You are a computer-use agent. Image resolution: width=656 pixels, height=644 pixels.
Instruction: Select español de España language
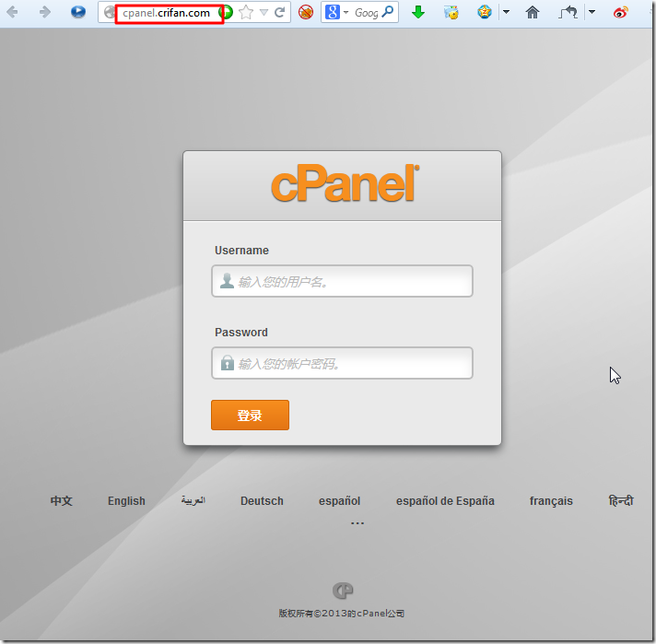[445, 501]
